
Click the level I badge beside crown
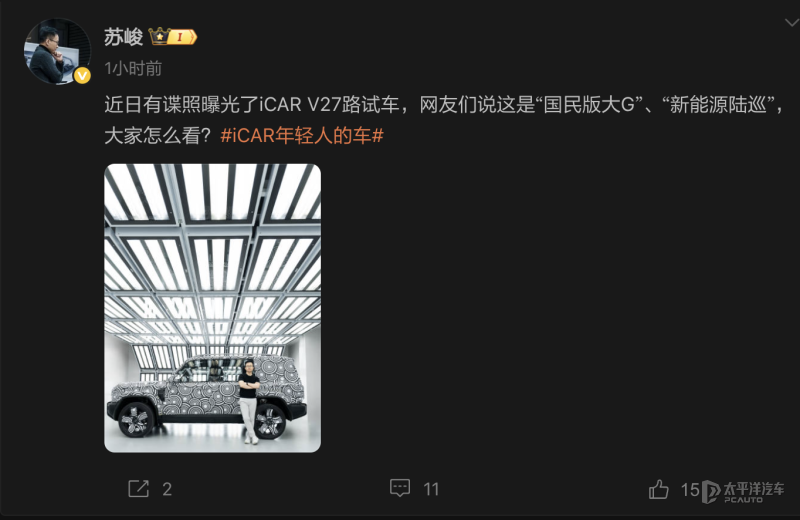coord(183,37)
